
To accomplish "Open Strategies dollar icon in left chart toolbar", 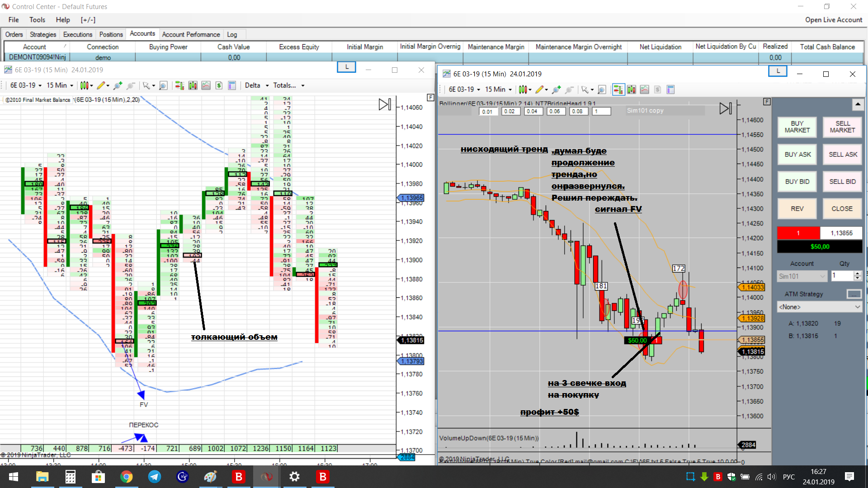I will tap(219, 85).
